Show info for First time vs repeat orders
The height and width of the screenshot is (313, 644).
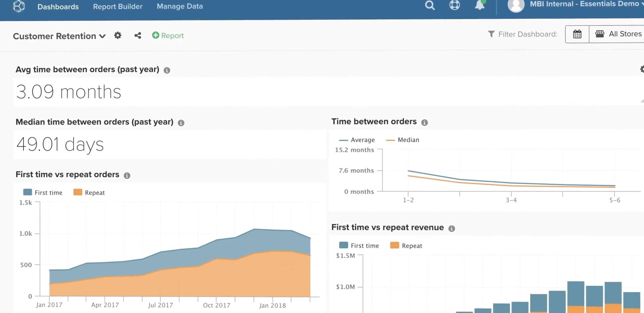tap(127, 175)
